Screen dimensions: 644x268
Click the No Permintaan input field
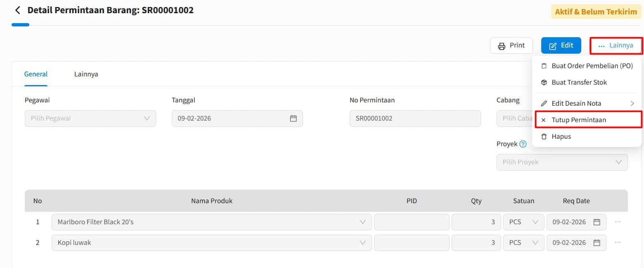tap(415, 119)
